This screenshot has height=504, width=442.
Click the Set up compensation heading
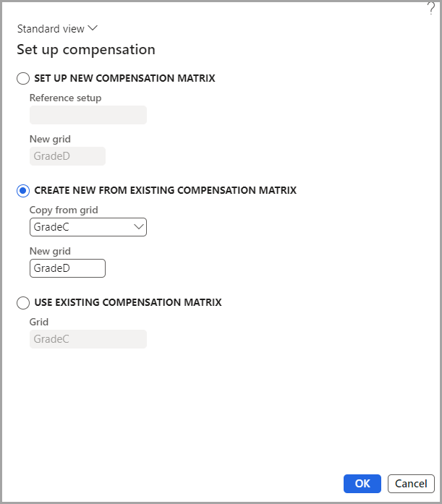[x=86, y=50]
